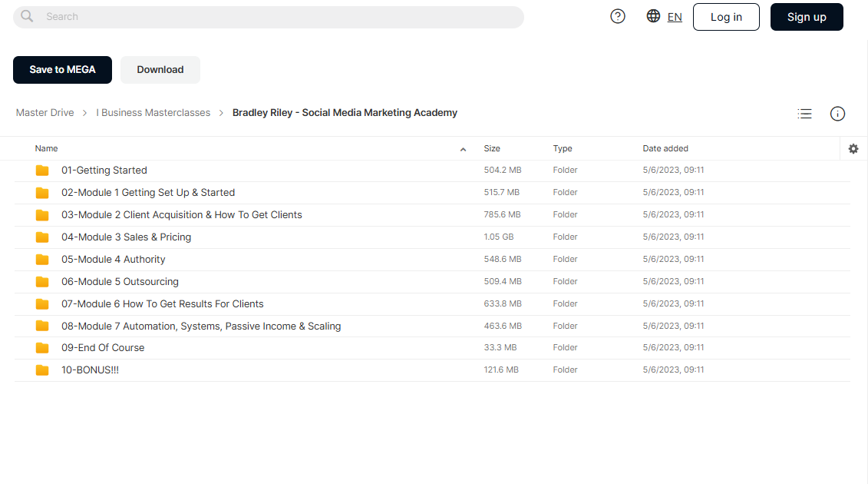Viewport: 868px width, 484px height.
Task: Click the 785.6 MB size value
Action: tap(503, 214)
